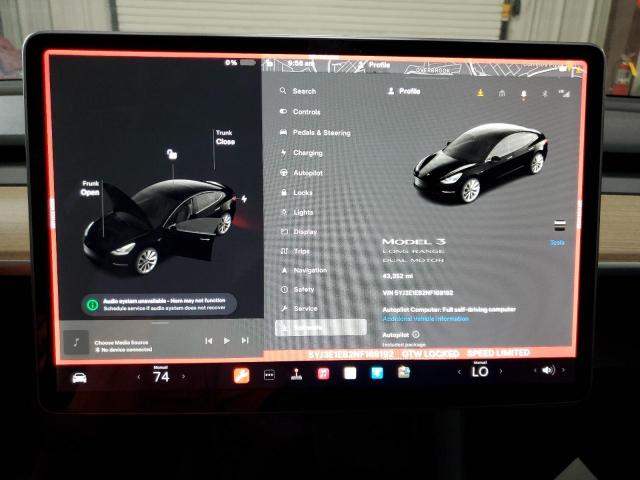Tap Profile in top status bar
This screenshot has width=640, height=480.
[x=373, y=64]
